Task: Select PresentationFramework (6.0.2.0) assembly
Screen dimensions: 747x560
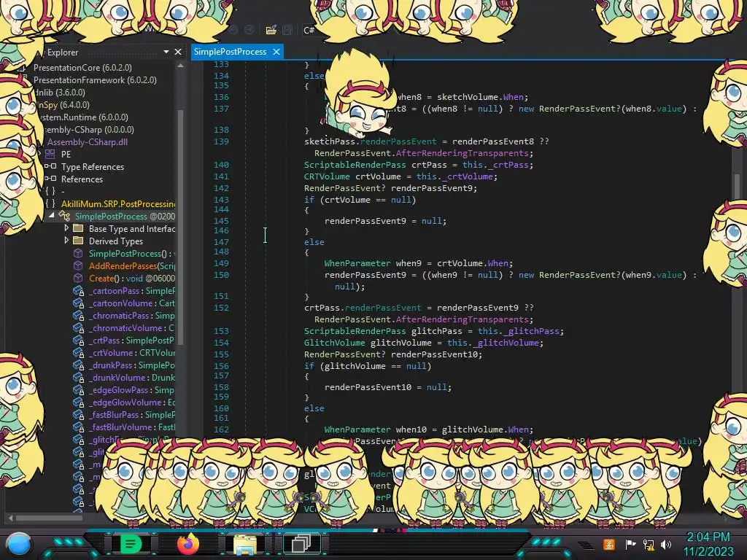Action: tap(95, 80)
